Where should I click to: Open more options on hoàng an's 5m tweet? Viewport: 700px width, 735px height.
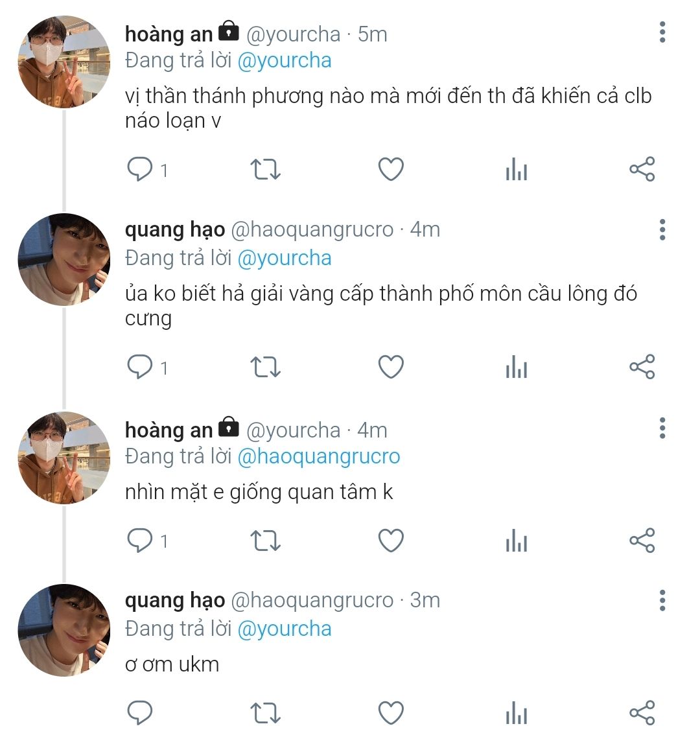click(662, 32)
